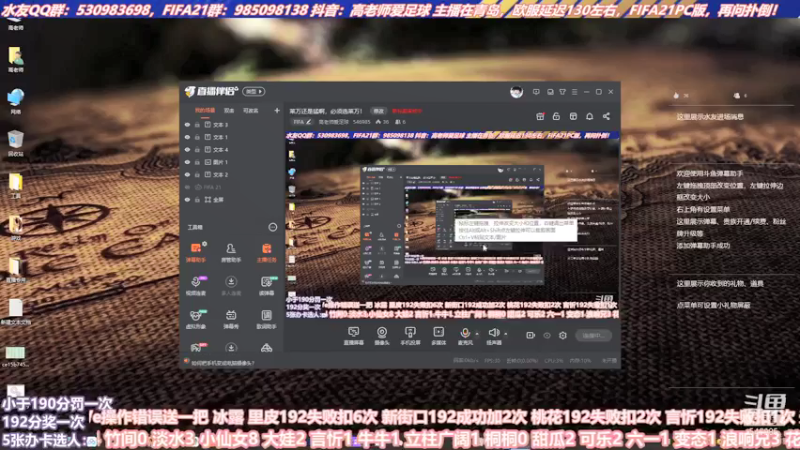The image size is (800, 450).
Task: Hide the 文本 3 layer
Action: 187,124
